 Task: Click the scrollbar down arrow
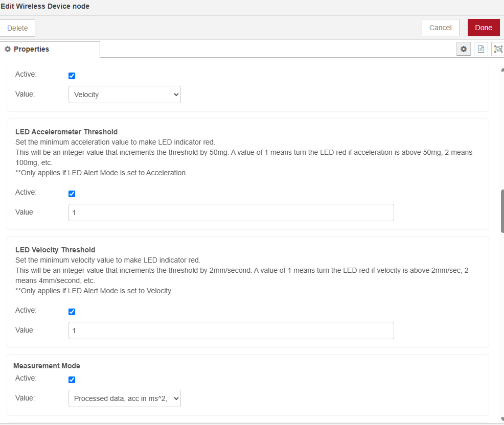[x=502, y=419]
